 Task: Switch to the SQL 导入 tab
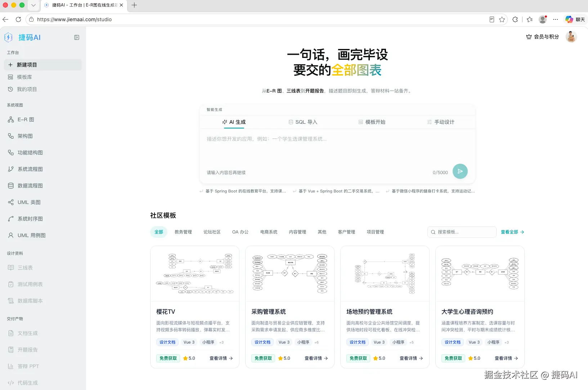303,122
